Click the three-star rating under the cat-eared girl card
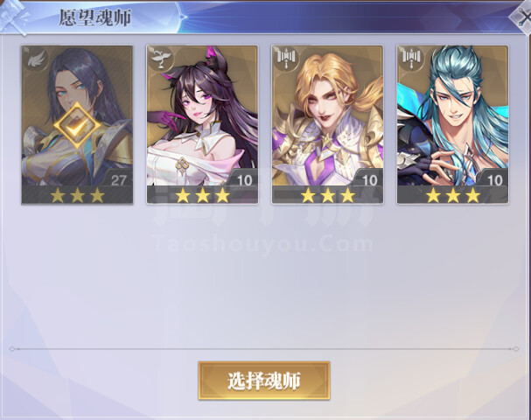Screen dimensions: 531x420 [x=202, y=195]
